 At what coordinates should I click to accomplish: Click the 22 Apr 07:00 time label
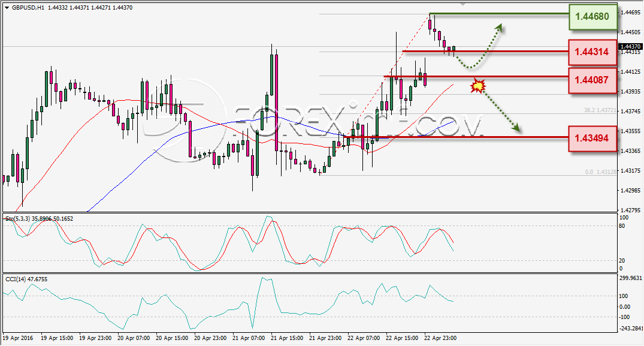[364, 338]
